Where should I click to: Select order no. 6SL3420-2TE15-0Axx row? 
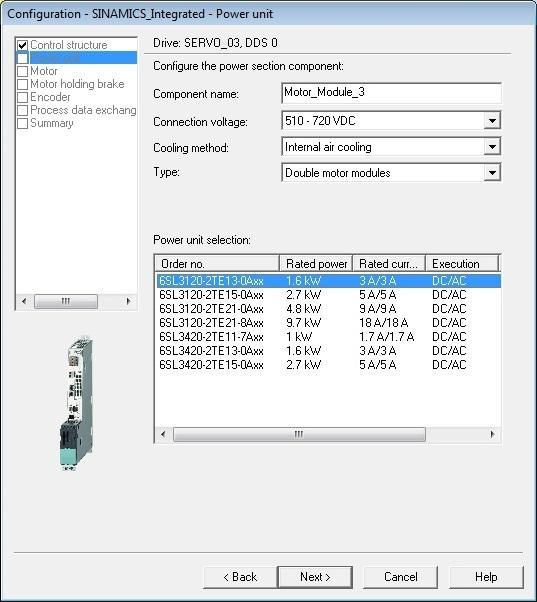pos(329,365)
